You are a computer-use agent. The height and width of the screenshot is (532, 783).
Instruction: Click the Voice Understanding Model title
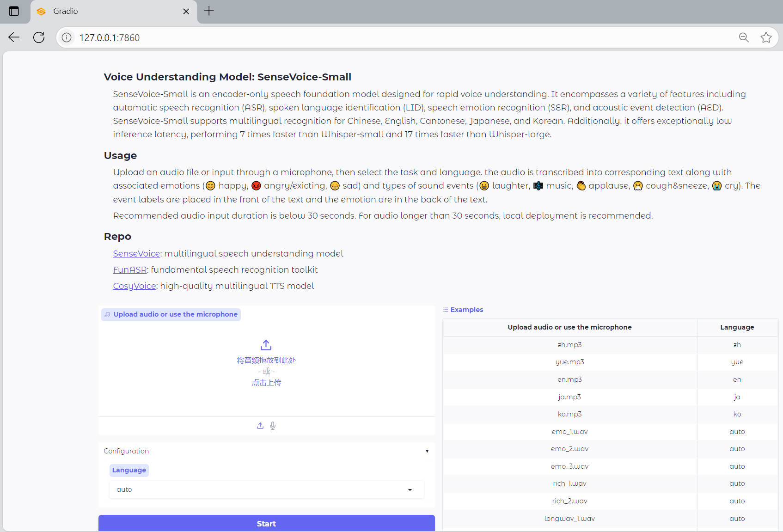[x=227, y=77]
